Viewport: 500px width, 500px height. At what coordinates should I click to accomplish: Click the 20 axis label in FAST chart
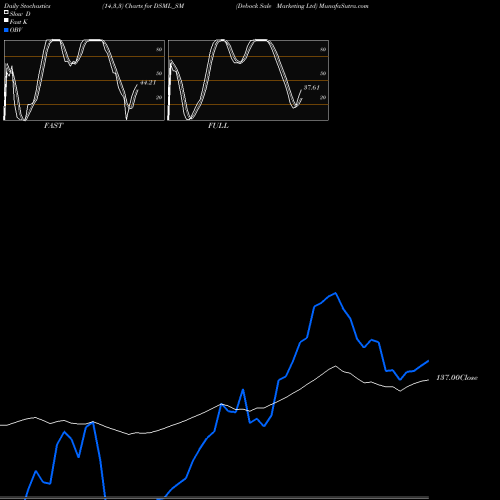159,97
